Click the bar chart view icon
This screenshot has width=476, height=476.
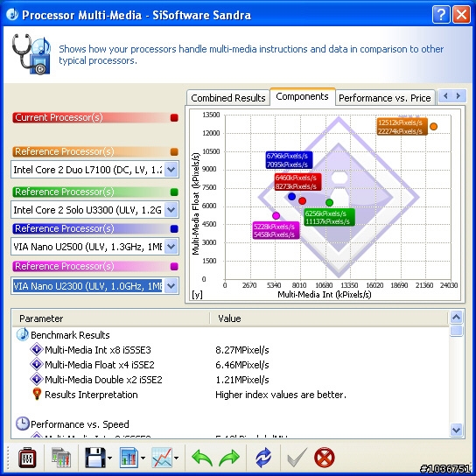129,458
